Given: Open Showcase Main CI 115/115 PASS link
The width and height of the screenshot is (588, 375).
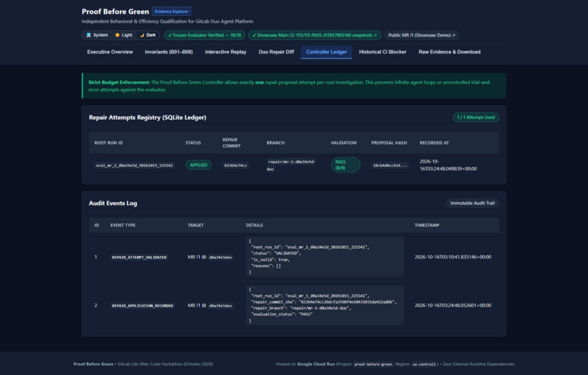Looking at the screenshot, I should click(314, 35).
